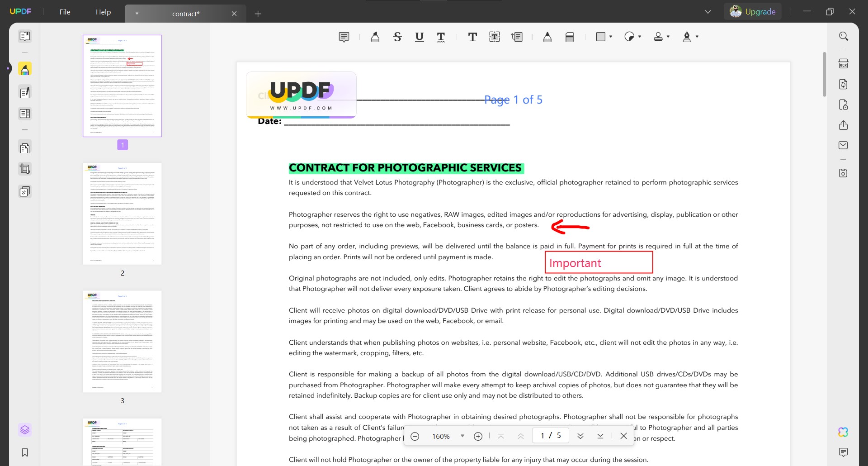Select the Underline annotation tool
Image resolution: width=868 pixels, height=466 pixels.
coord(419,37)
